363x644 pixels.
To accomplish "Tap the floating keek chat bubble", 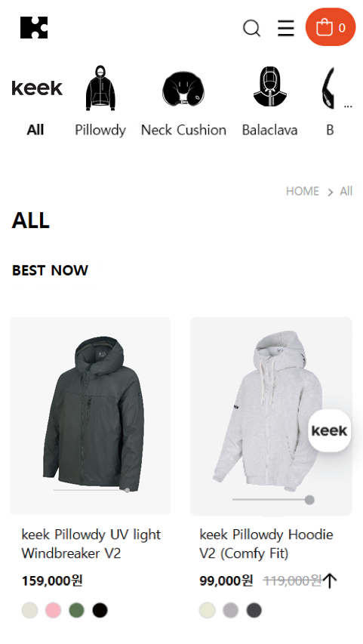I will 329,430.
